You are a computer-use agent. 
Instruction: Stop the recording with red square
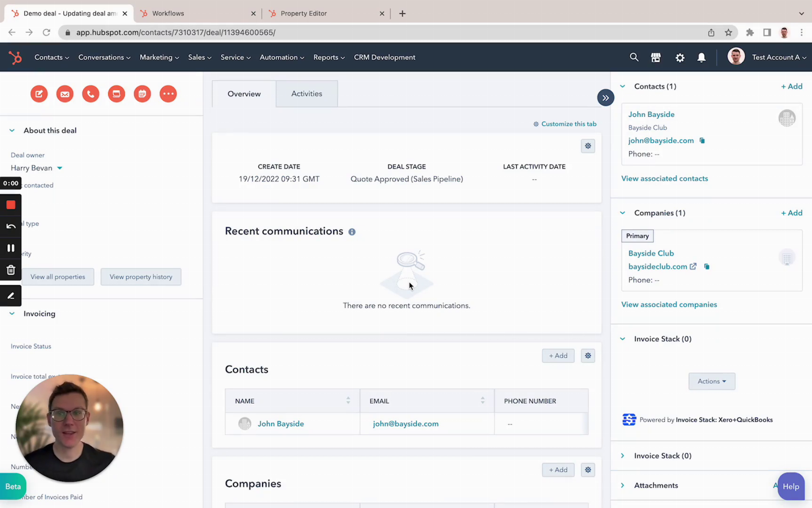point(11,205)
